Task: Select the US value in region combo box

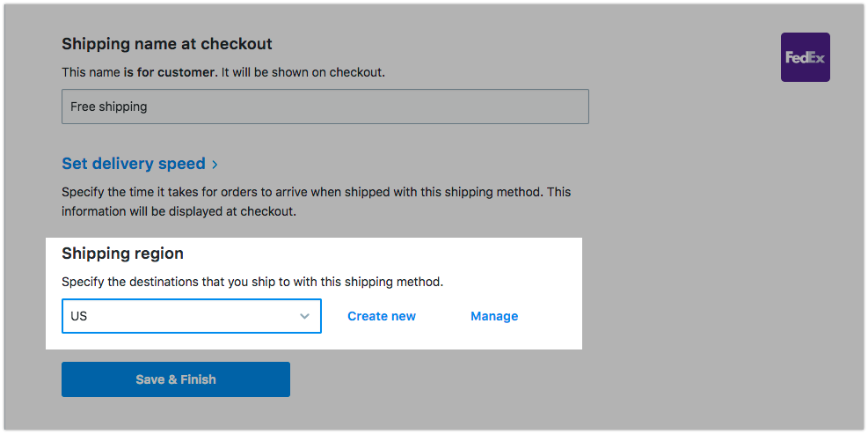Action: [79, 316]
